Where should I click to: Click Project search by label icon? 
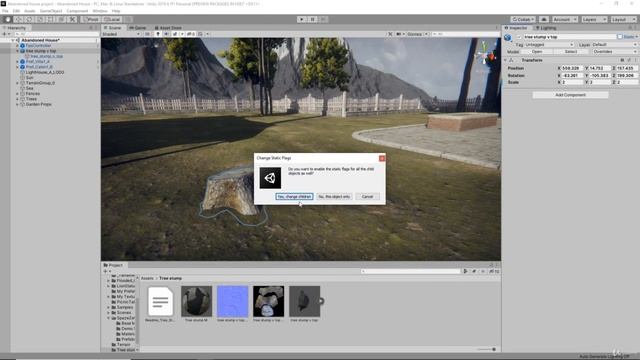pos(474,271)
